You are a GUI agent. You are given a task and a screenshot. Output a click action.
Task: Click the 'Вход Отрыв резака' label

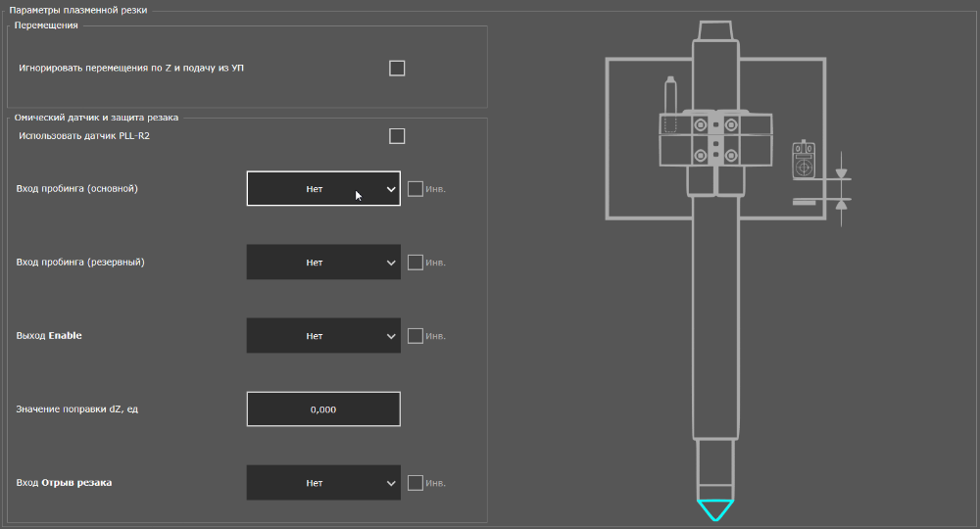pos(64,483)
